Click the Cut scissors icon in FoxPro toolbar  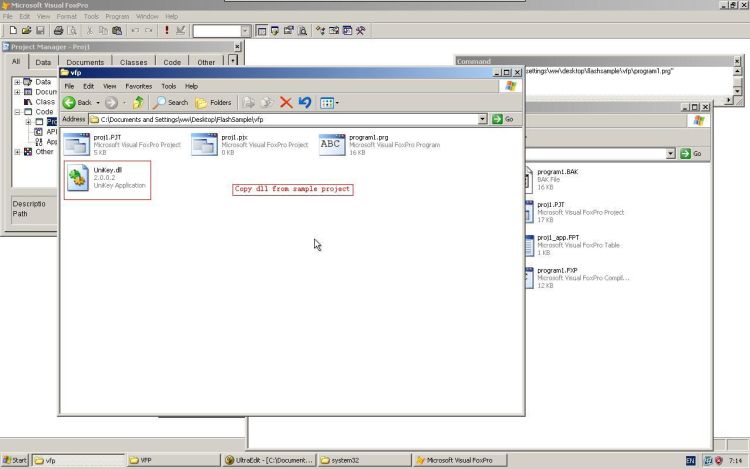[x=89, y=31]
